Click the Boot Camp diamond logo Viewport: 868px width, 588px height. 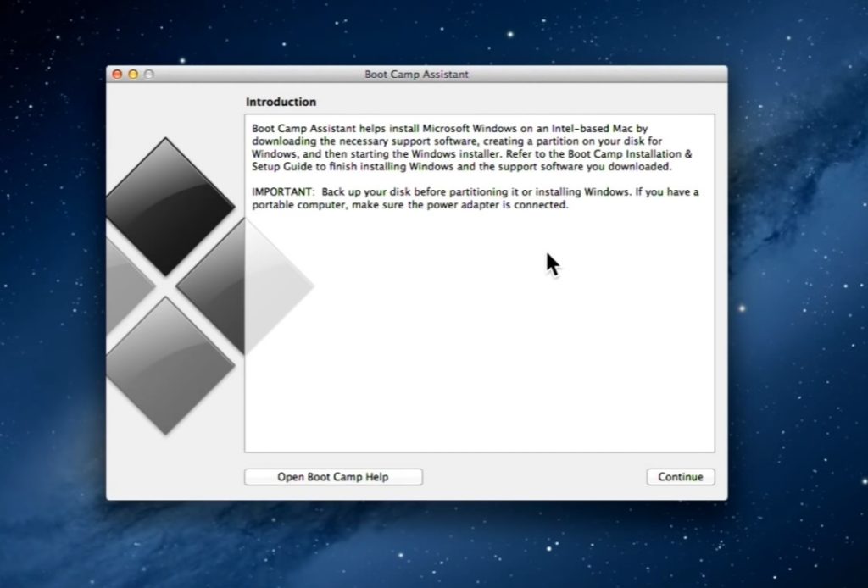point(209,286)
